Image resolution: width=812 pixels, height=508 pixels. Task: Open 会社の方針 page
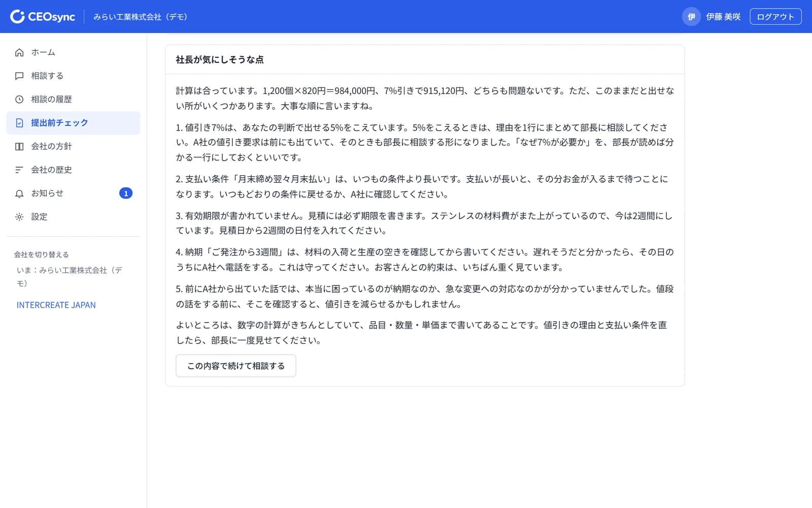pyautogui.click(x=73, y=146)
